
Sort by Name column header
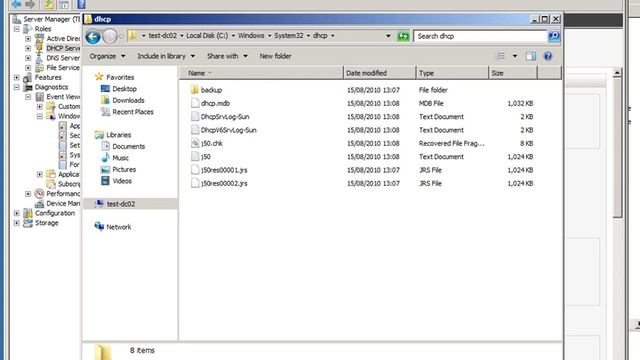(x=261, y=73)
